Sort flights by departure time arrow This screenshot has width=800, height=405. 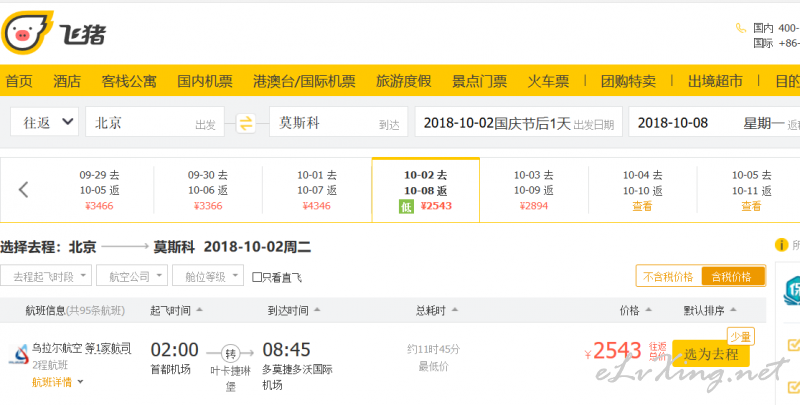198,310
